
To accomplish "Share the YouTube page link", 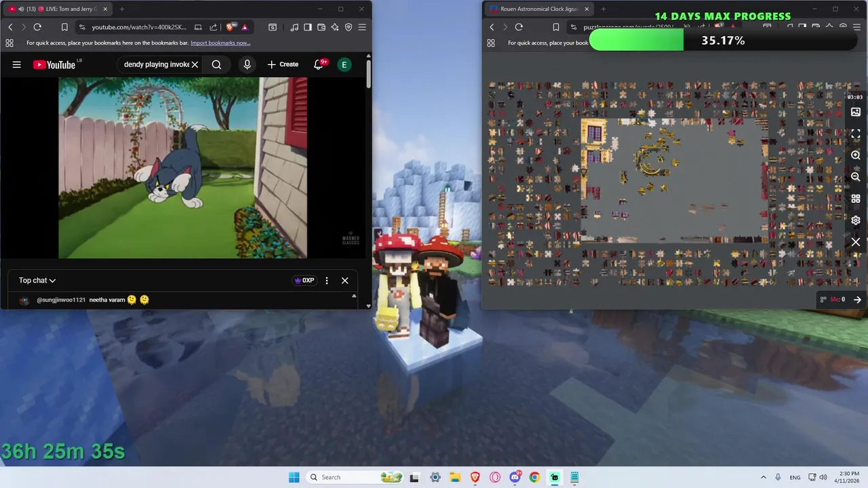I will [214, 27].
